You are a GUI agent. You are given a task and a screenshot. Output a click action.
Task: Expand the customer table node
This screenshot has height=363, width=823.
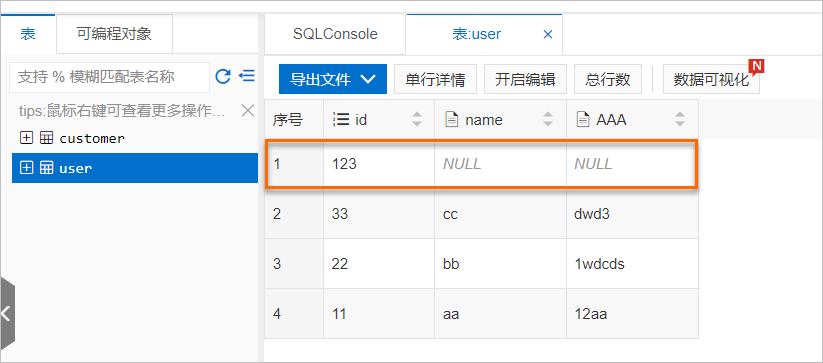click(26, 138)
